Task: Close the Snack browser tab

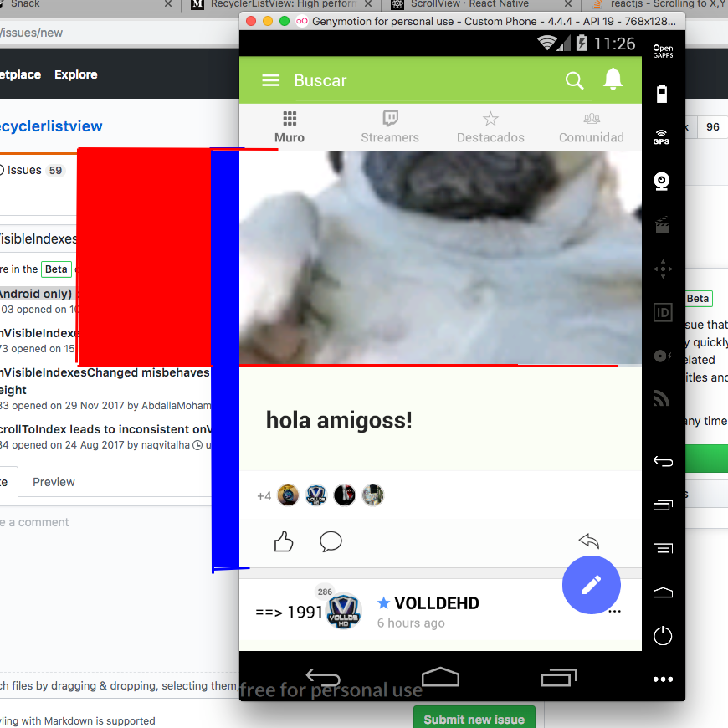Action: [168, 3]
